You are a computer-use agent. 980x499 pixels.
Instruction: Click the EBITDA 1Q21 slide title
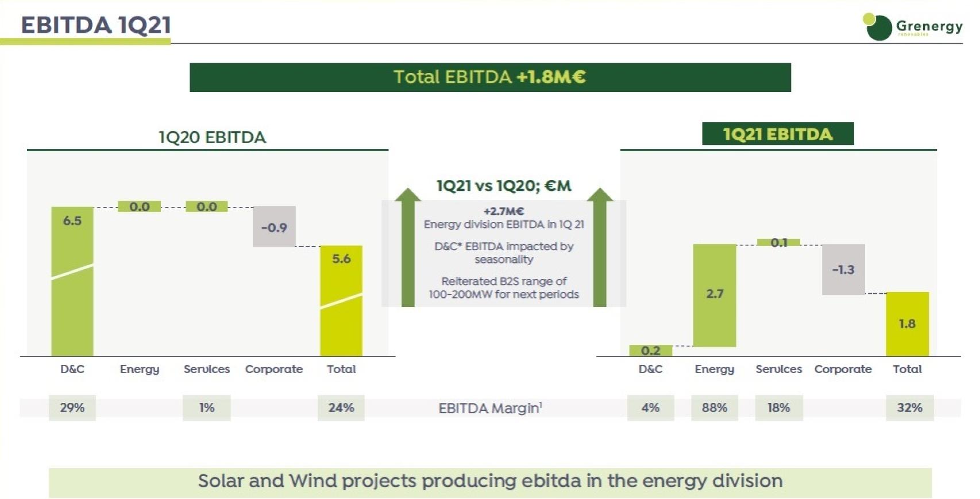click(x=96, y=25)
